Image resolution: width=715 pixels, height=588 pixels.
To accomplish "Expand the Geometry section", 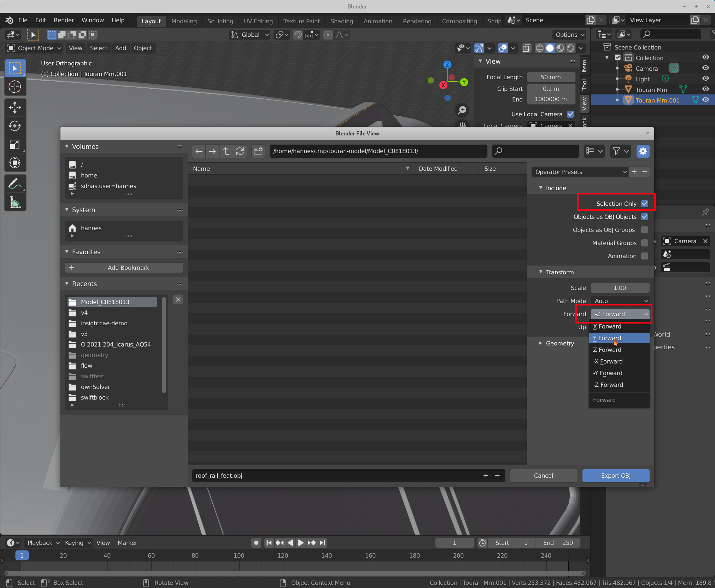I will click(x=559, y=343).
